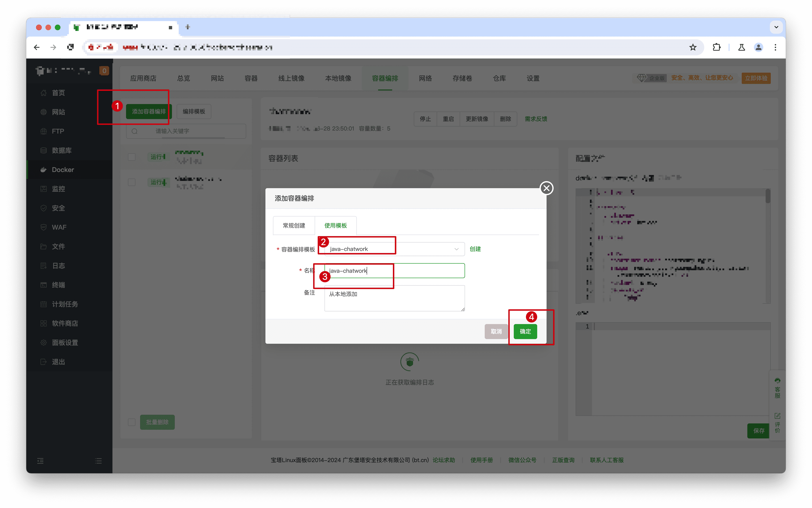Switch to 常规创建 tab

click(294, 225)
